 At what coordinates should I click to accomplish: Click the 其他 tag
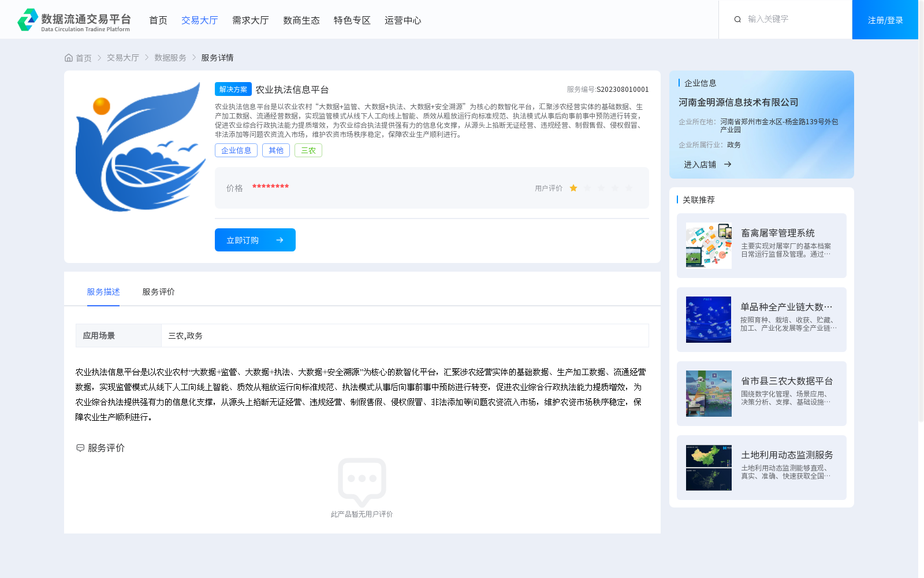[276, 150]
